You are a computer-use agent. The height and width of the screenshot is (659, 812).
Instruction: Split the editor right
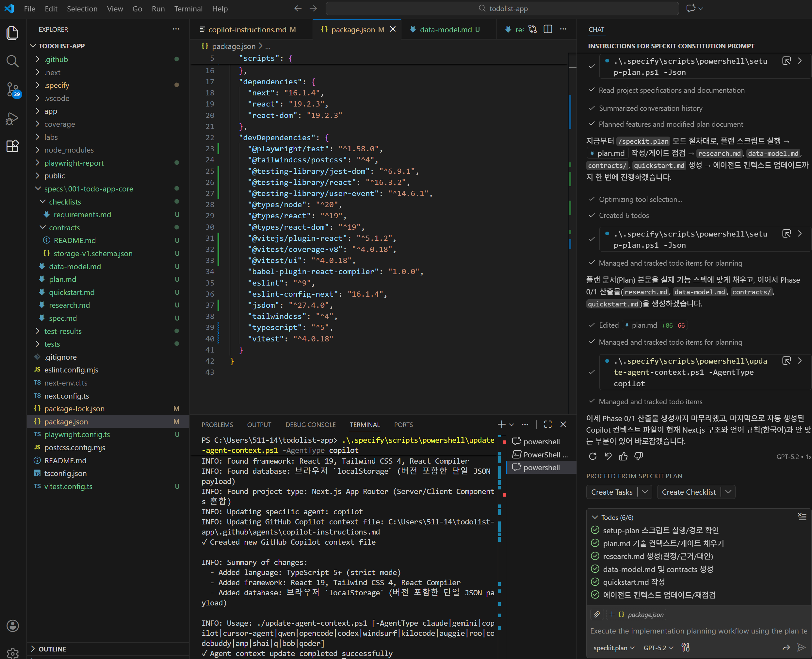click(x=547, y=29)
